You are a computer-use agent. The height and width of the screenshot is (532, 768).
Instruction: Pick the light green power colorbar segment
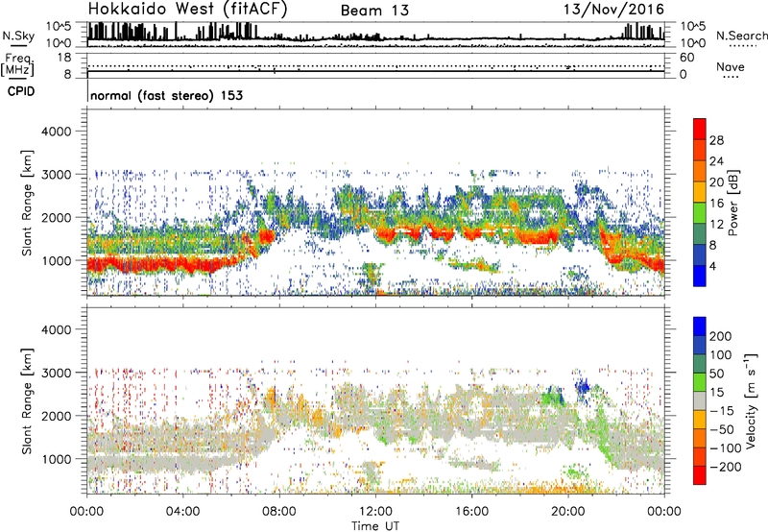pos(700,213)
